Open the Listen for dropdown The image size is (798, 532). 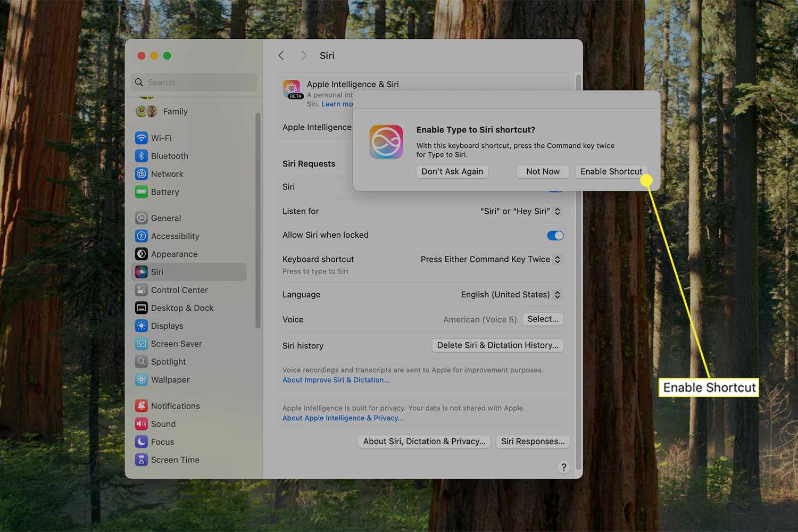pyautogui.click(x=557, y=211)
